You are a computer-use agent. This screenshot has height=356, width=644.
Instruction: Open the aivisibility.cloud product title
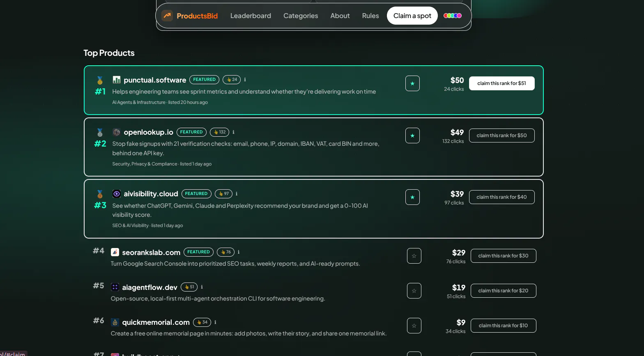click(151, 194)
